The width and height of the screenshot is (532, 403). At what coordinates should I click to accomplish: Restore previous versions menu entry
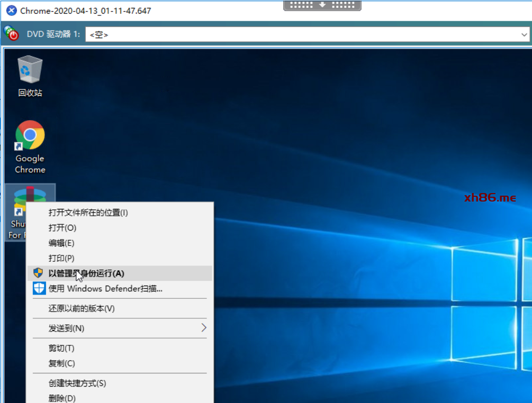82,308
